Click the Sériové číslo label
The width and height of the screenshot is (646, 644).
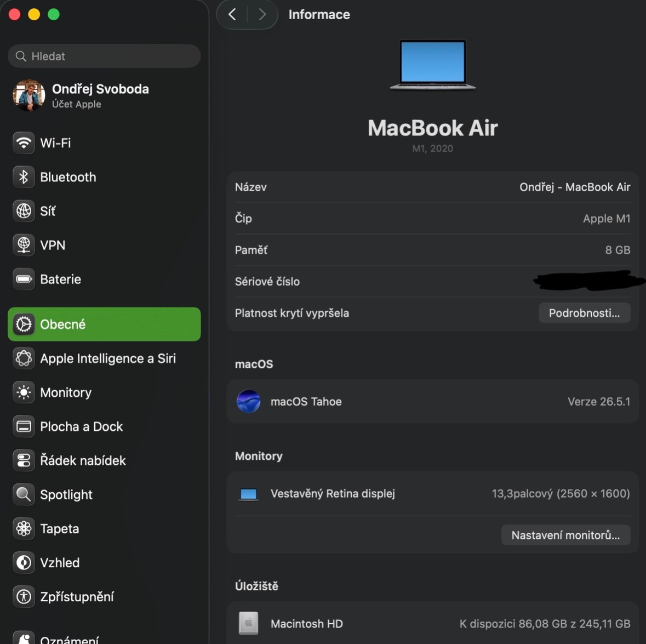(x=267, y=281)
